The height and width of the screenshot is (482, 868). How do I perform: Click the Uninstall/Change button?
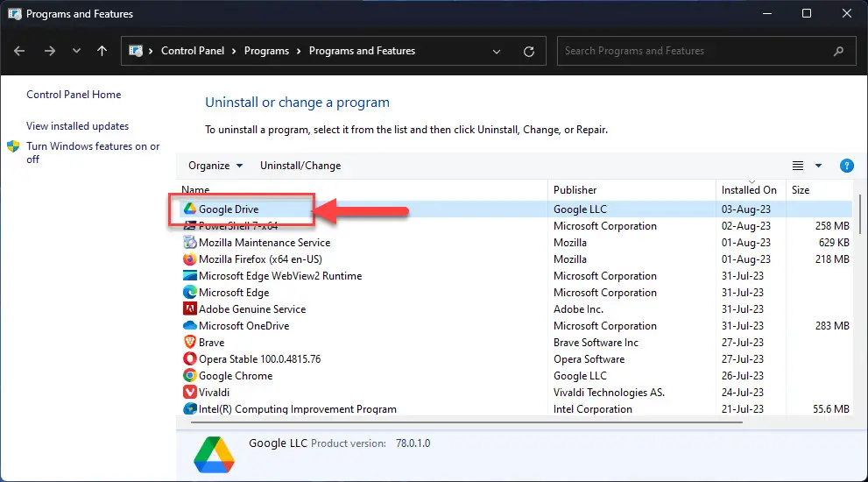[300, 166]
